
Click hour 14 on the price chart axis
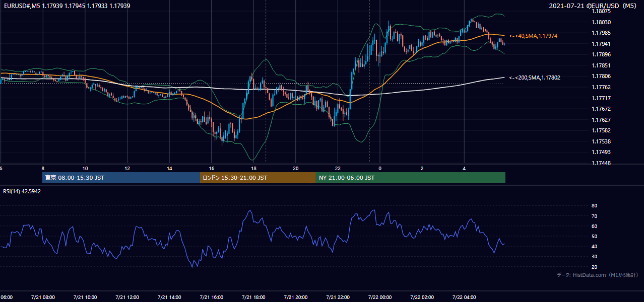point(169,169)
